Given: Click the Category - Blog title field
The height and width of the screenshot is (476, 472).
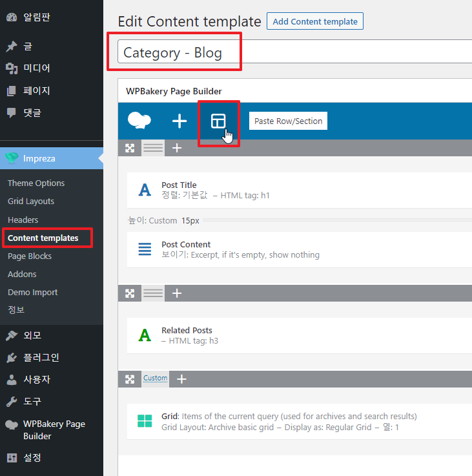Looking at the screenshot, I should tap(294, 52).
